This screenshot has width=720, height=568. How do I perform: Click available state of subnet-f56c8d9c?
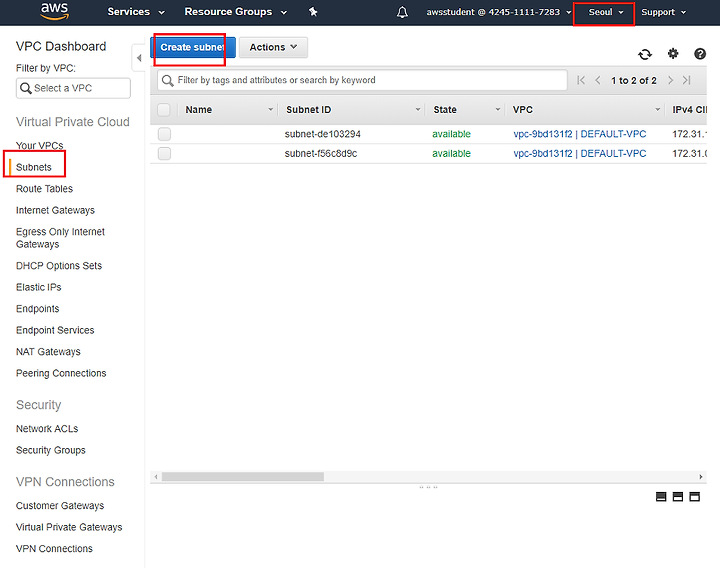pyautogui.click(x=451, y=153)
